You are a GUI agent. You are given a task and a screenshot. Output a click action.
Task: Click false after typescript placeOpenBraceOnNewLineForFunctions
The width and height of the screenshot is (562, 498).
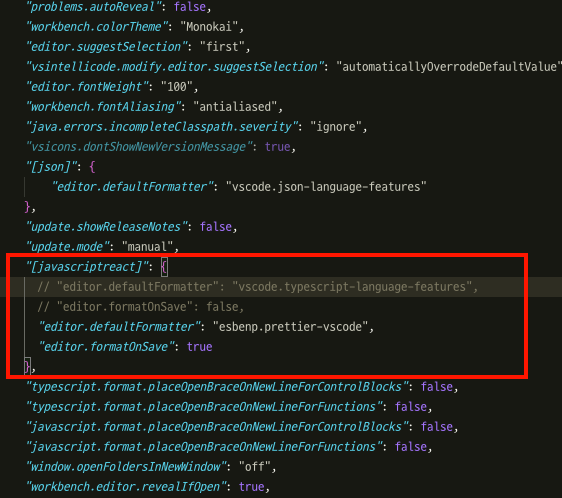coord(411,407)
